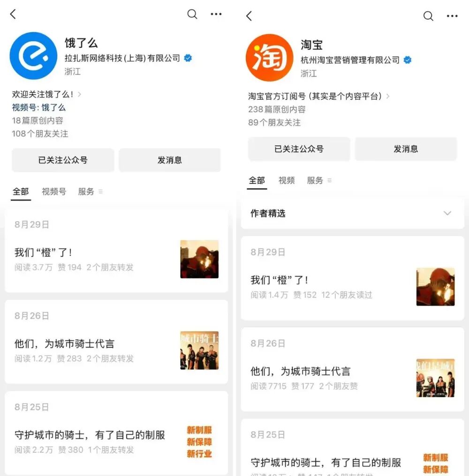Click the 淘宝 account avatar
Viewport: 469px width, 476px height.
tap(269, 57)
